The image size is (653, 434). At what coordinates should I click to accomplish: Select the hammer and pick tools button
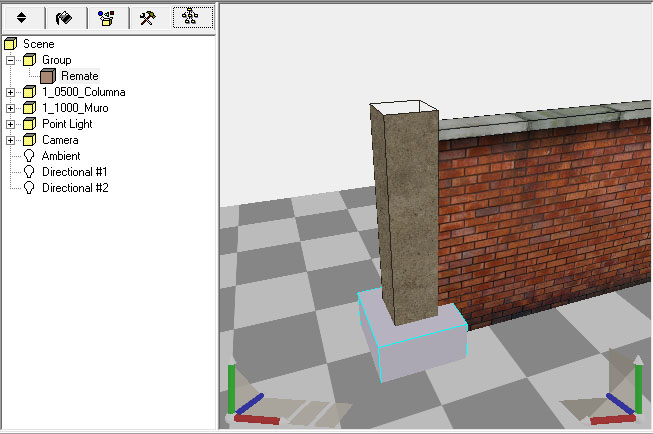coord(147,18)
